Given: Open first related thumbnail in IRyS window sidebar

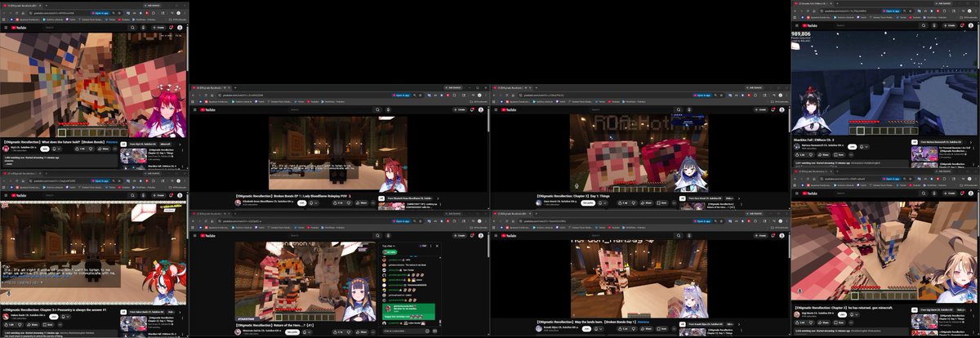Looking at the screenshot, I should (133, 156).
